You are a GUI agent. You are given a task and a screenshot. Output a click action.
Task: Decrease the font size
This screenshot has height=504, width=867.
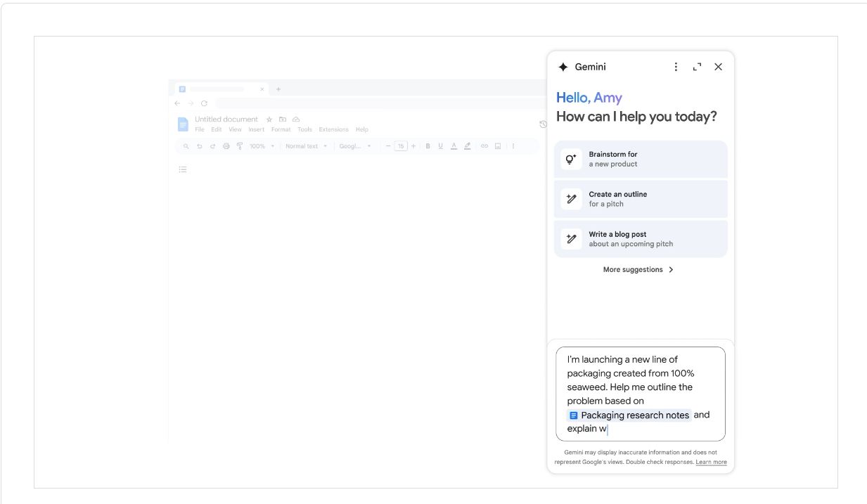[388, 146]
